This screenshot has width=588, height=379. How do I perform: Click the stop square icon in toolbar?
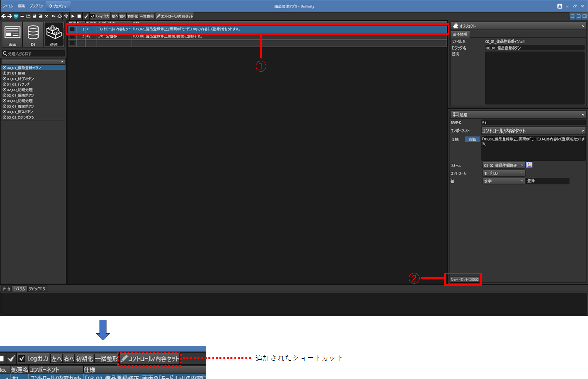coord(79,16)
